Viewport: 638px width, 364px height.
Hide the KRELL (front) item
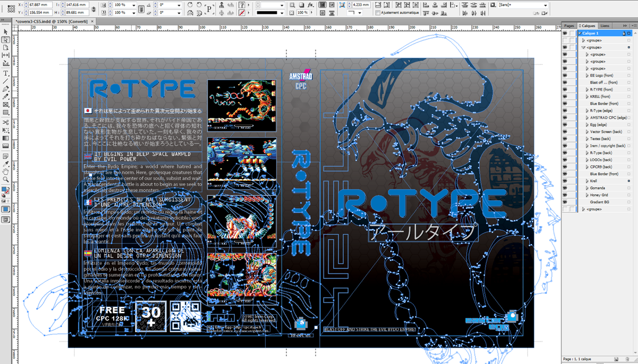tap(565, 96)
